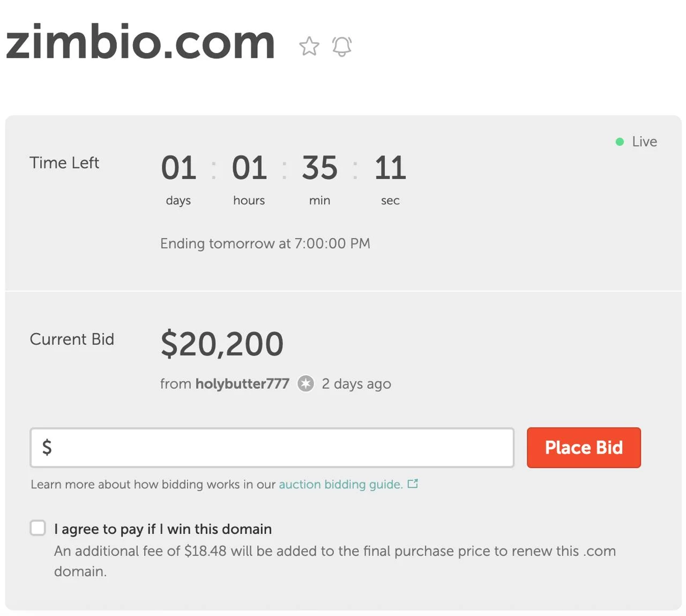686x616 pixels.
Task: Click the $20,200 current bid amount
Action: click(x=222, y=344)
